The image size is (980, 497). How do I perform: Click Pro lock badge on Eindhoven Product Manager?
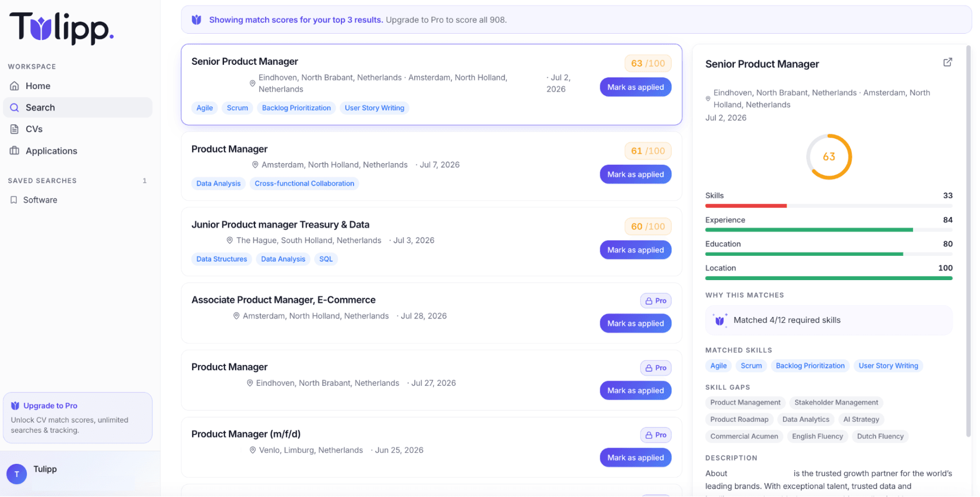click(x=655, y=368)
